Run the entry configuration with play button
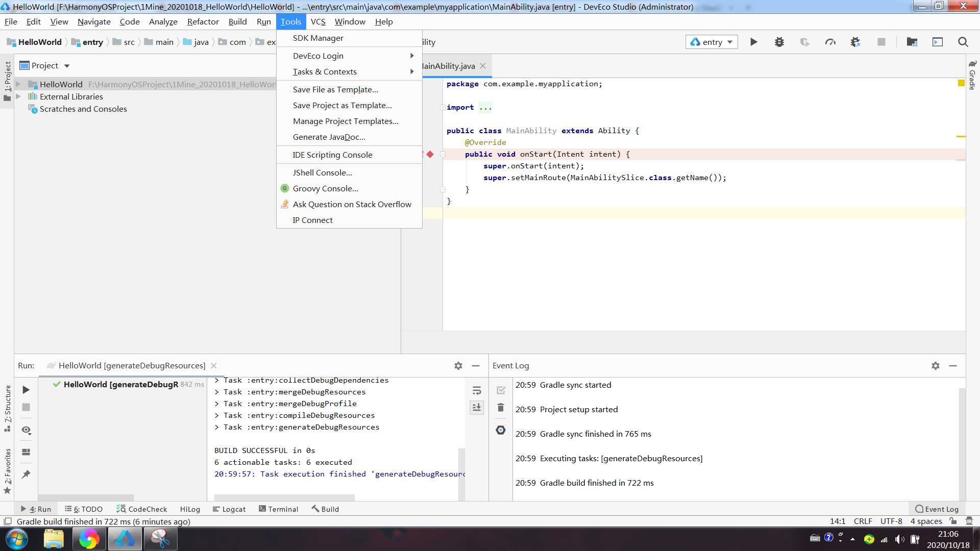Screen dimensions: 980x551 753,42
